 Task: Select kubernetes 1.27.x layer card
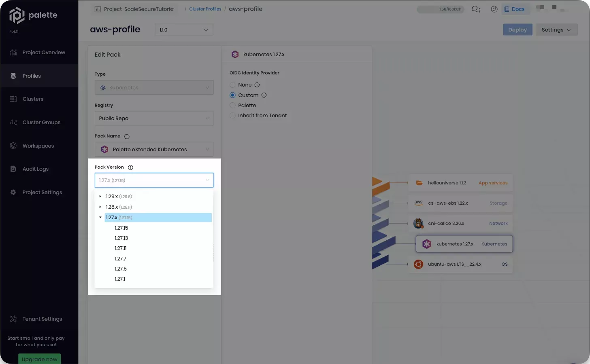pos(464,244)
